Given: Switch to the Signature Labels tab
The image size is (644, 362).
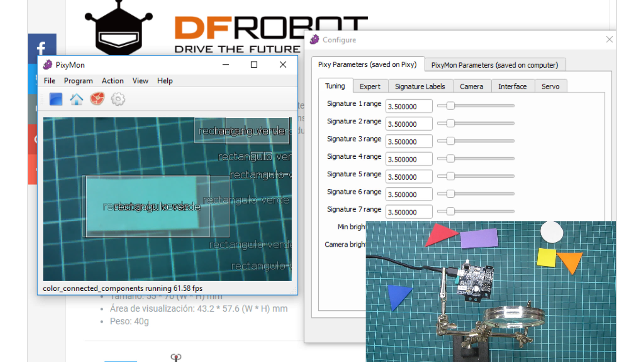Looking at the screenshot, I should tap(420, 86).
